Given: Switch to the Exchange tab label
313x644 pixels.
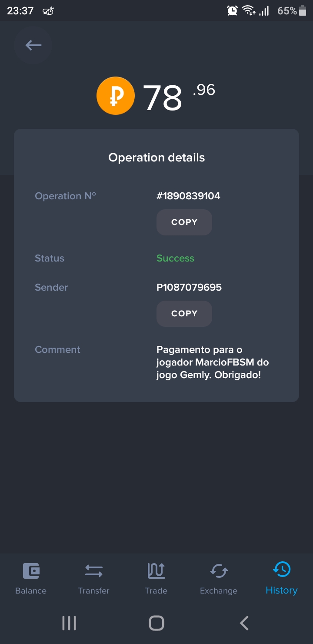Looking at the screenshot, I should [219, 590].
